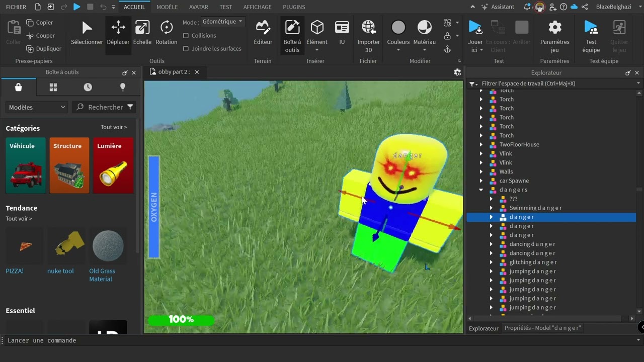
Task: Select the Old Grass Material
Action: pyautogui.click(x=108, y=254)
